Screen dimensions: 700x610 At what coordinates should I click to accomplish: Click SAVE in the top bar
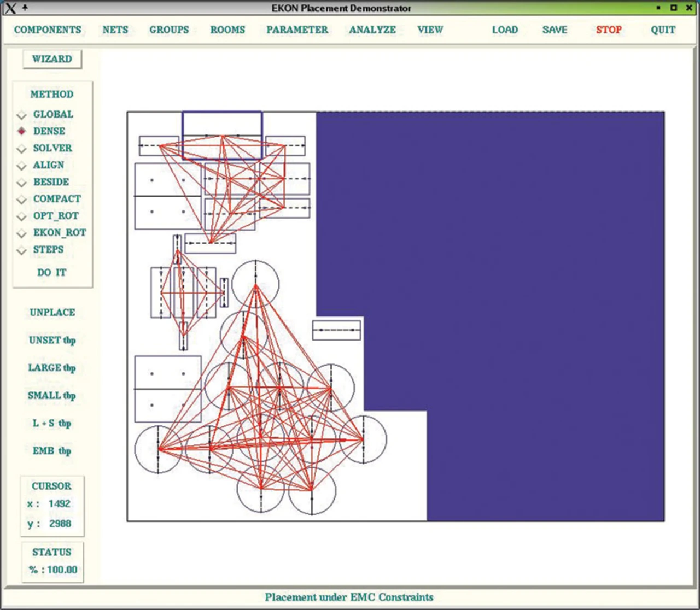(x=555, y=30)
